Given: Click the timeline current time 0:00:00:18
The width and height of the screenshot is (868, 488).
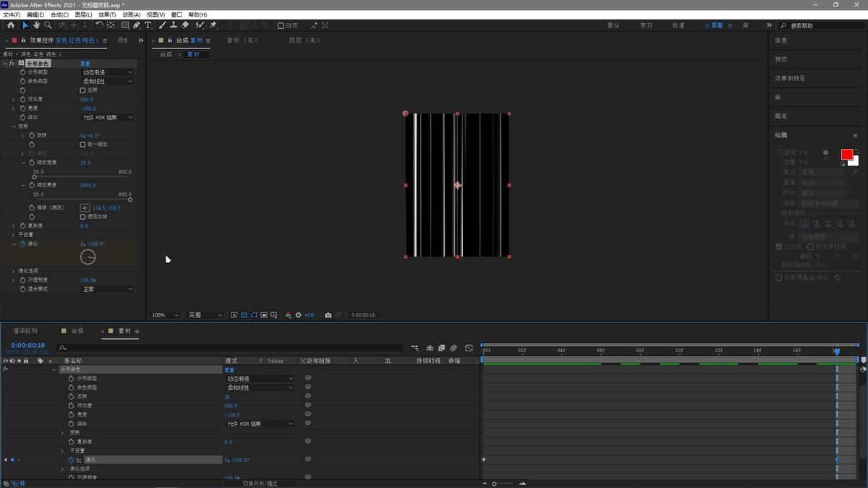Looking at the screenshot, I should tap(28, 346).
